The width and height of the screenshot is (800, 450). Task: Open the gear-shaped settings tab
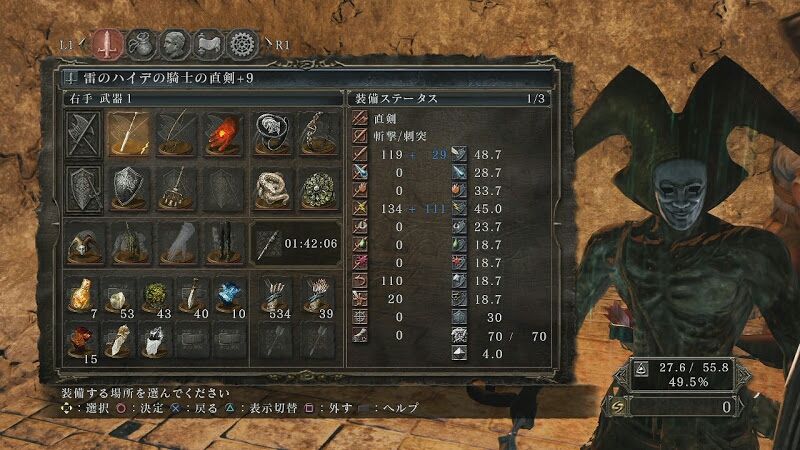click(242, 44)
